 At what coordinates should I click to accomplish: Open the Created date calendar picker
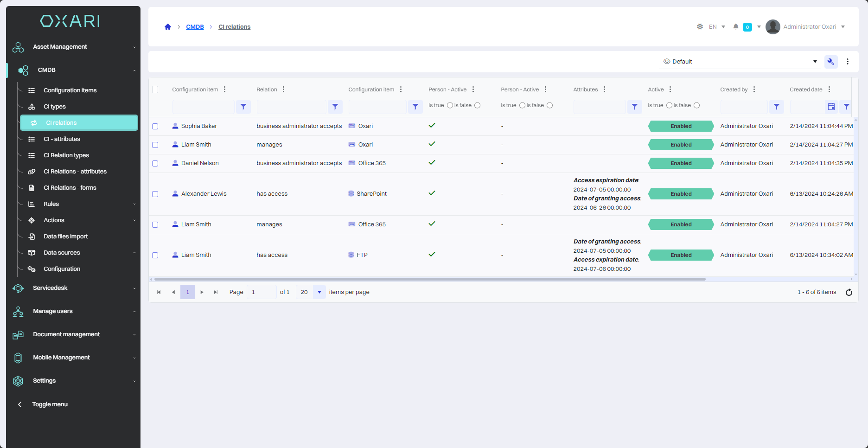[x=831, y=107]
